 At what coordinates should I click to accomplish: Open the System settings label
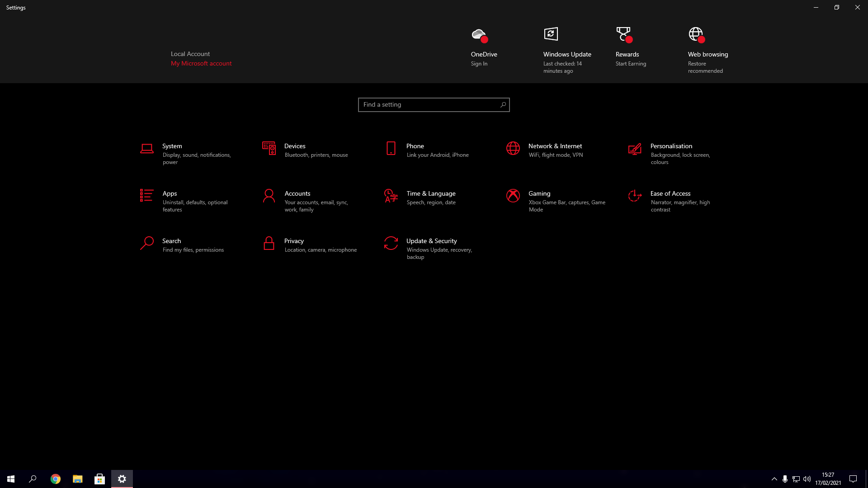172,146
